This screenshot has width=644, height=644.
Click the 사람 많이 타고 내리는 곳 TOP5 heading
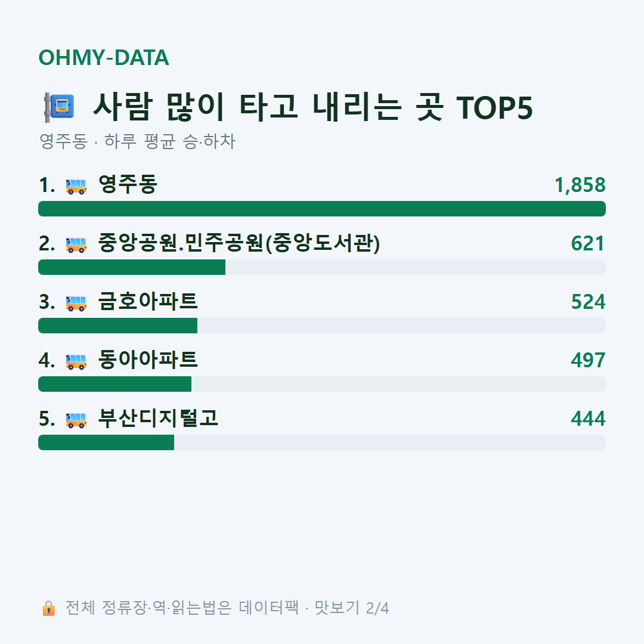tap(313, 107)
